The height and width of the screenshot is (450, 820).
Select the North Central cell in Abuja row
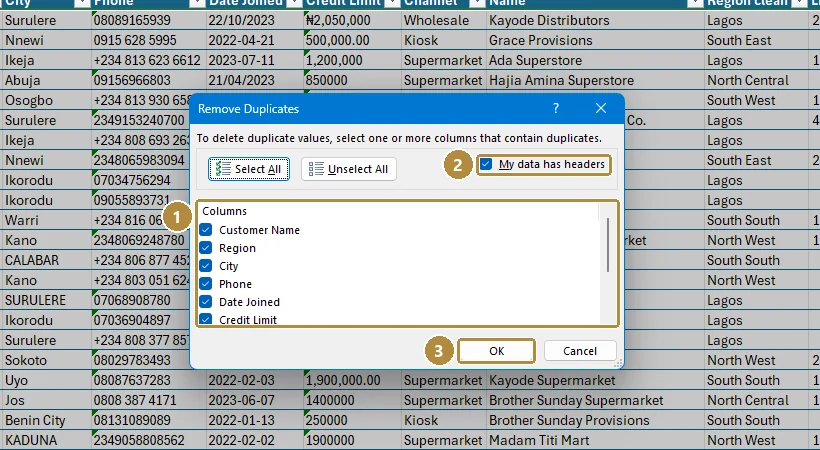(x=757, y=80)
